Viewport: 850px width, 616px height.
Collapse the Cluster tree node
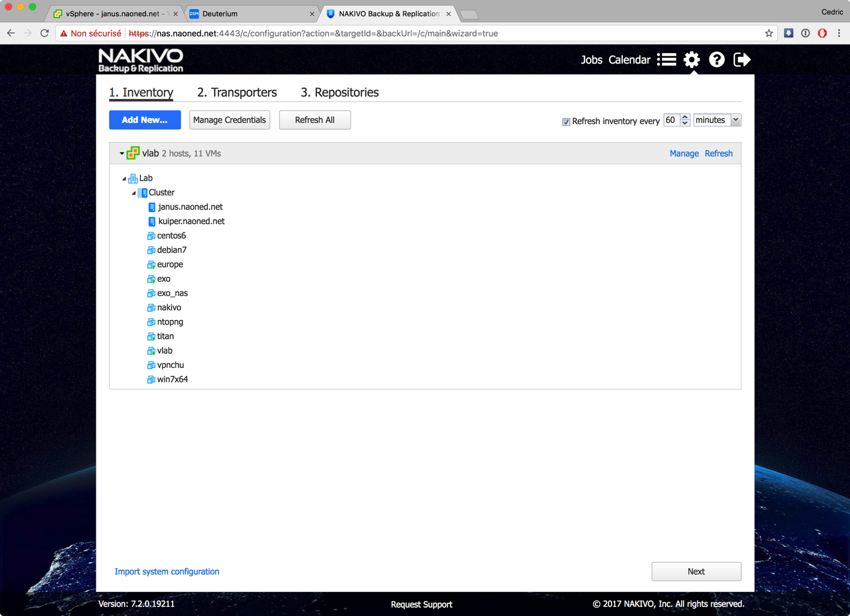click(x=134, y=193)
